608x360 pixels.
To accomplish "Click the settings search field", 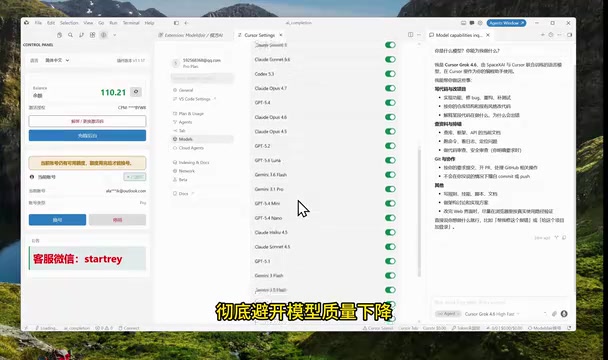I will tap(202, 78).
